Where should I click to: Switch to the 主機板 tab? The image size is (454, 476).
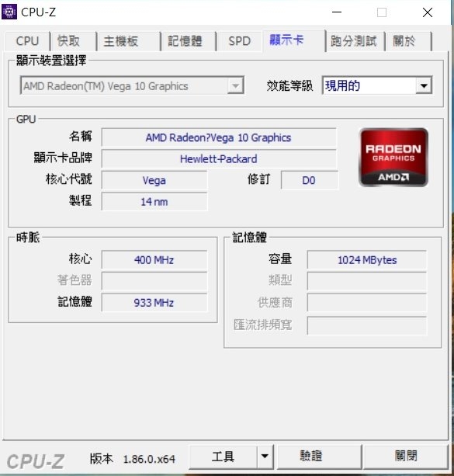(128, 41)
